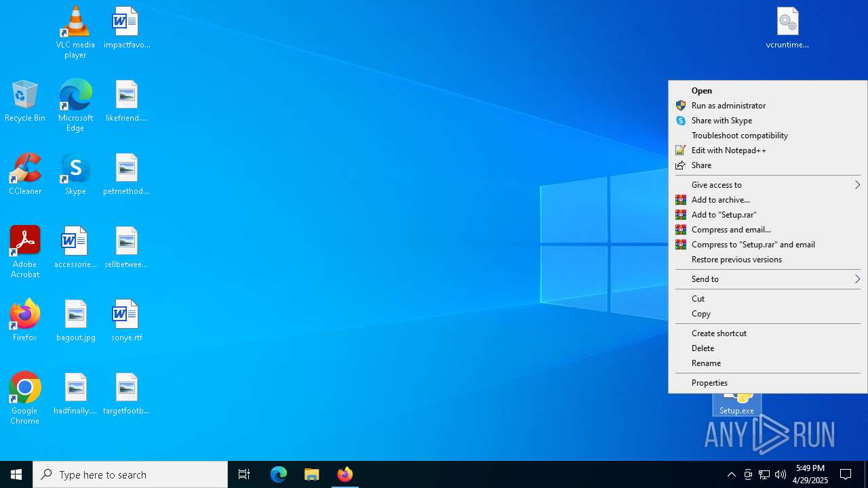Choose Edit with Notepad++
Viewport: 868px width, 488px height.
point(768,150)
